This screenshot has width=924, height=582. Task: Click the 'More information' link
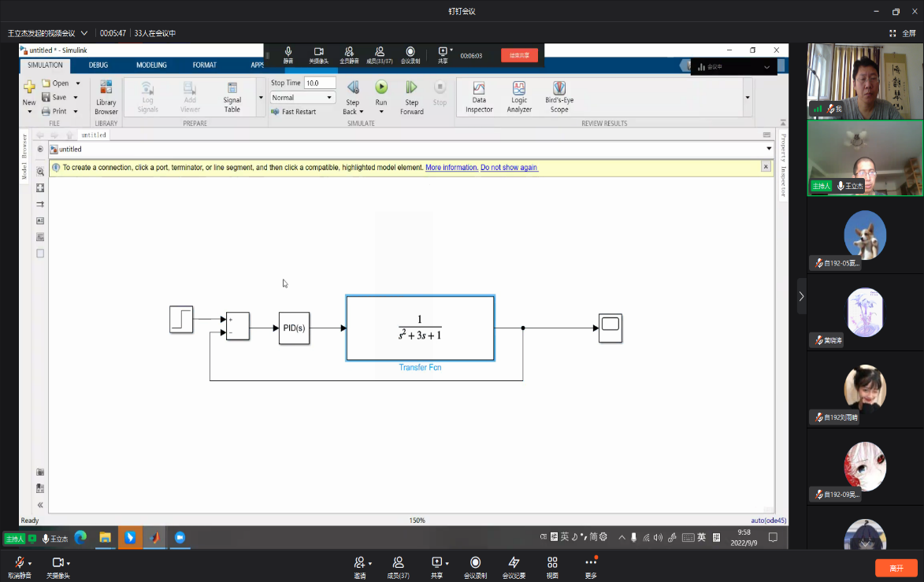[451, 168]
